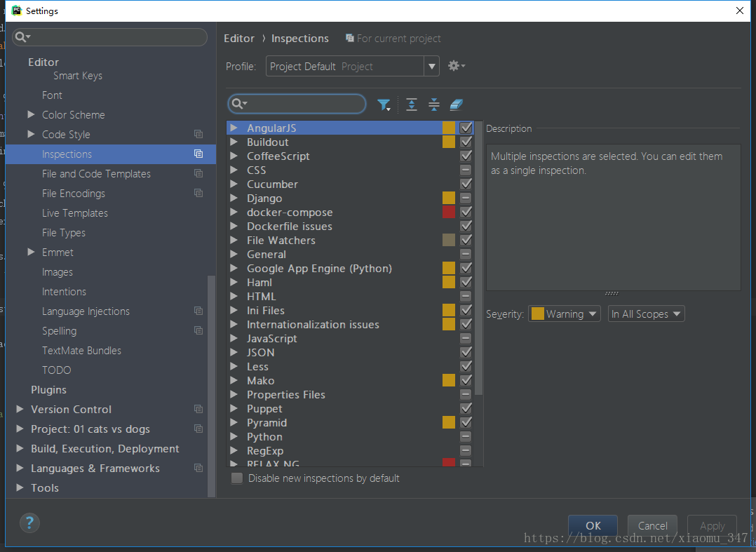Click the magnifier in the inspections search field
This screenshot has width=756, height=552.
239,104
